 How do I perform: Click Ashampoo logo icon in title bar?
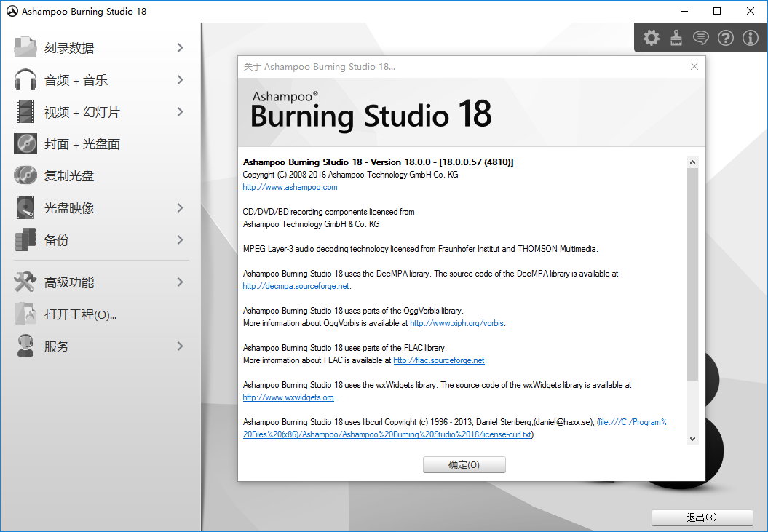(x=12, y=11)
